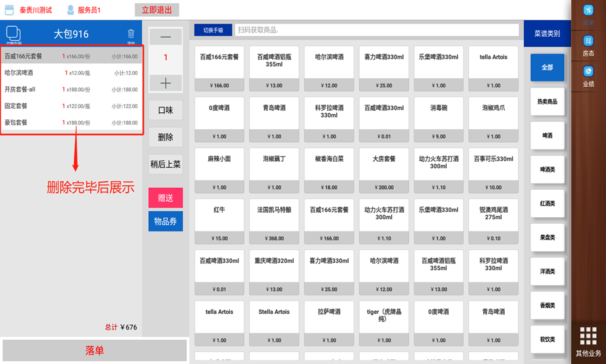Select the 啤酒 category
The width and height of the screenshot is (606, 364).
point(547,136)
